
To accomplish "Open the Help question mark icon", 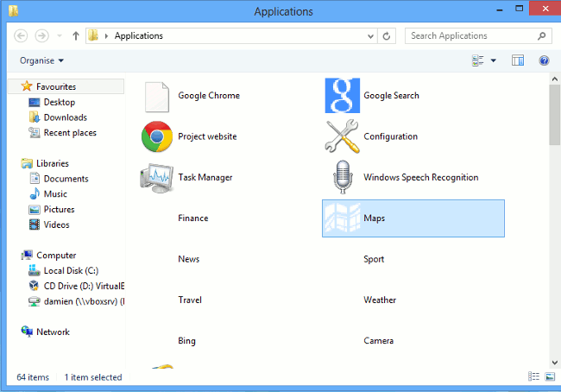I will click(x=544, y=60).
